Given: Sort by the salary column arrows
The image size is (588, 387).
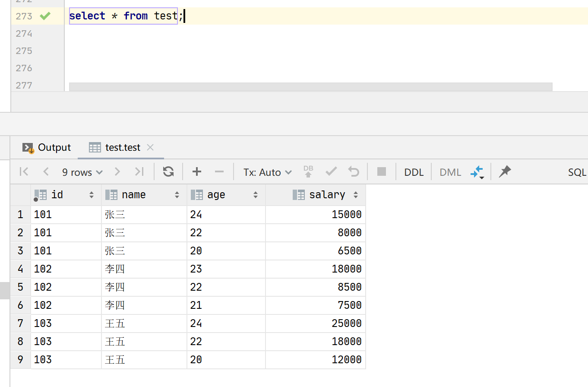Looking at the screenshot, I should tap(356, 195).
